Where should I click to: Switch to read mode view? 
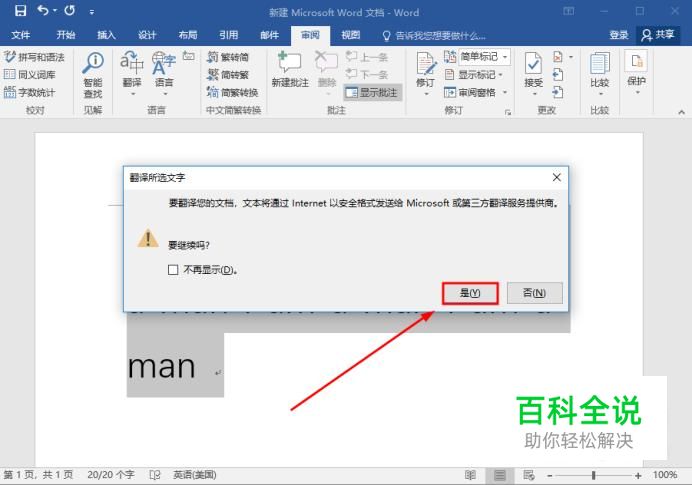click(470, 475)
